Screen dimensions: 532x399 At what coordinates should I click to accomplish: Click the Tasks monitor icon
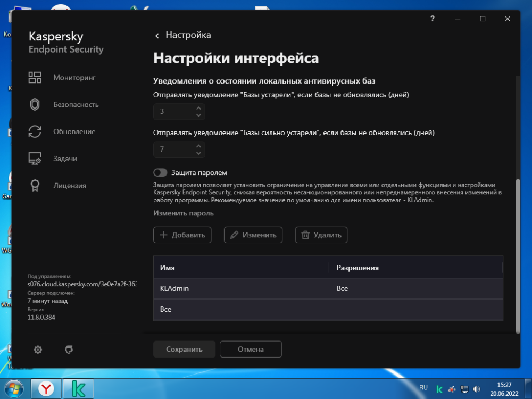[x=35, y=159]
